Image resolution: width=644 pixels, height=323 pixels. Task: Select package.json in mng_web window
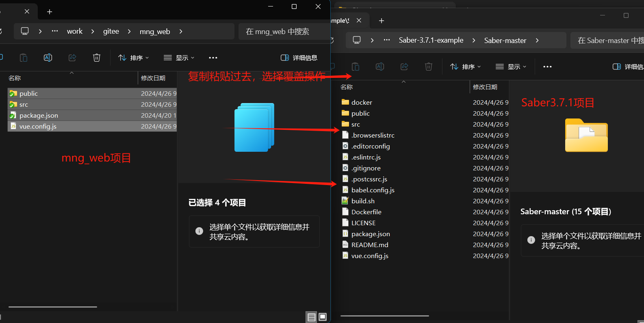92,115
